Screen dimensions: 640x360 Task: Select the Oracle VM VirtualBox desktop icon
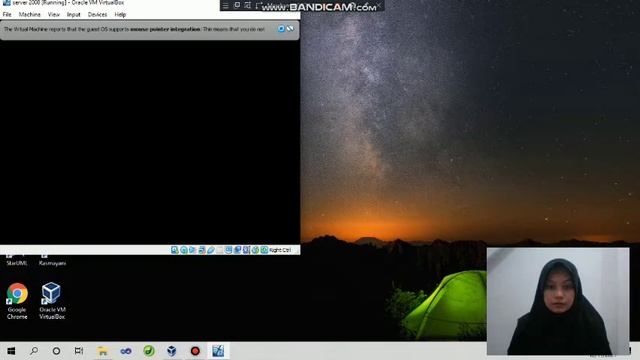coord(52,301)
